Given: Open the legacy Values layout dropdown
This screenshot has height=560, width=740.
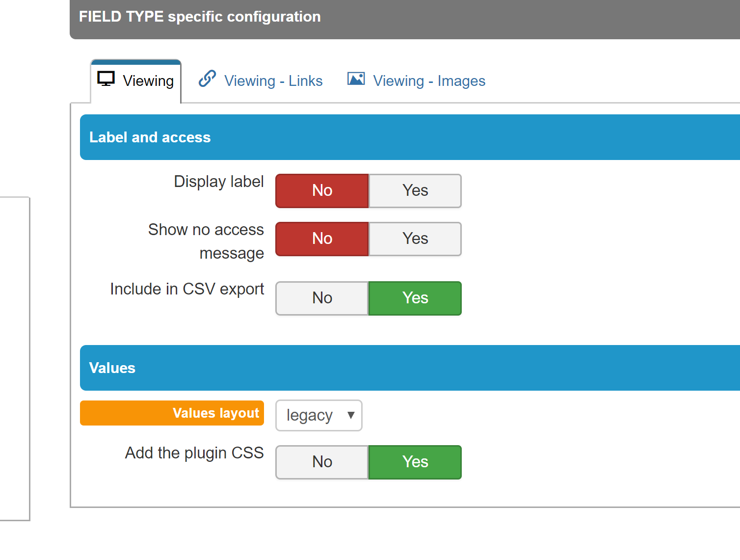Looking at the screenshot, I should point(319,415).
